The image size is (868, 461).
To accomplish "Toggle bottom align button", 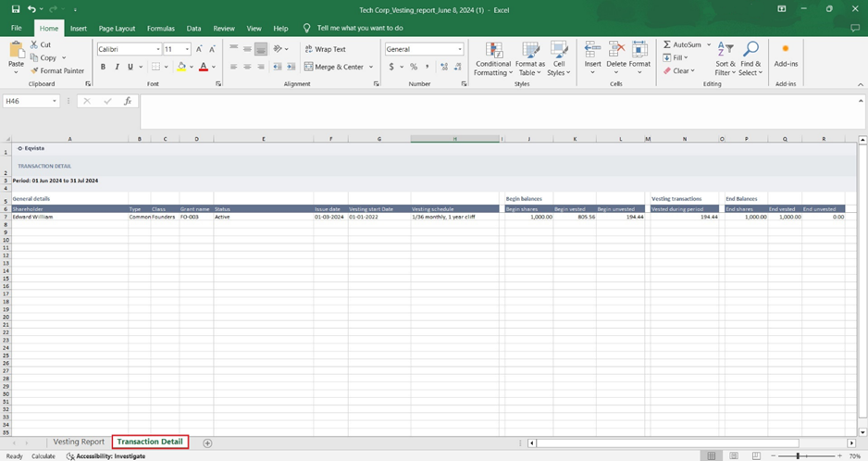I will click(x=261, y=49).
